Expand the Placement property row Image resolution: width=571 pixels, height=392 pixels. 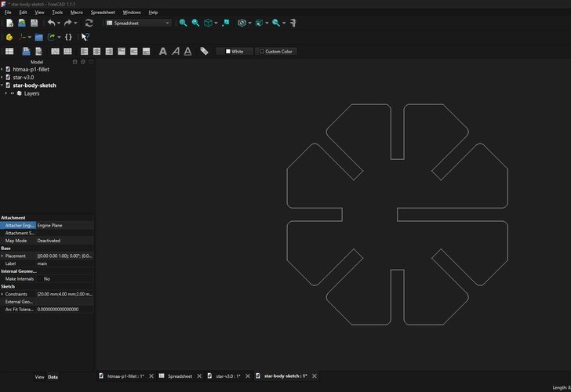click(x=2, y=256)
